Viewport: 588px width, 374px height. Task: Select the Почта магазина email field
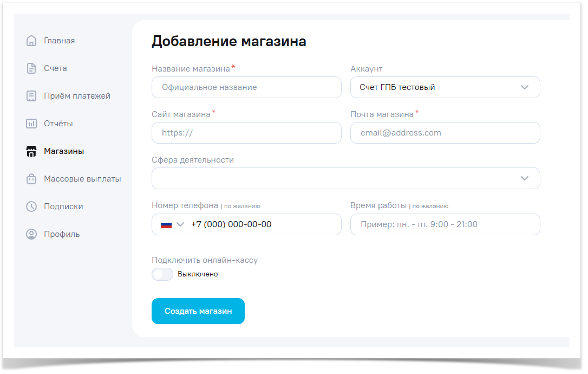[445, 133]
